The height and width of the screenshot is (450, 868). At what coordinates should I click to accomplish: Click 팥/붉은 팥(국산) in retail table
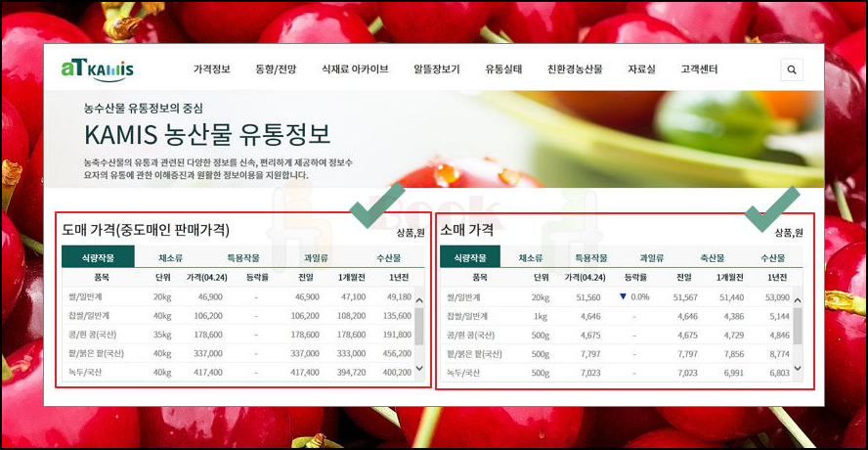[474, 353]
